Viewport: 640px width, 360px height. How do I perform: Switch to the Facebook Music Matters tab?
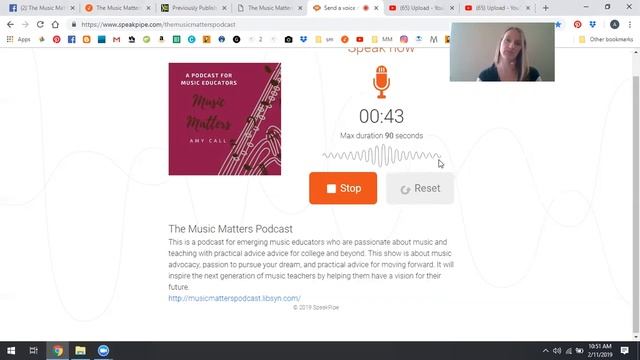click(41, 8)
